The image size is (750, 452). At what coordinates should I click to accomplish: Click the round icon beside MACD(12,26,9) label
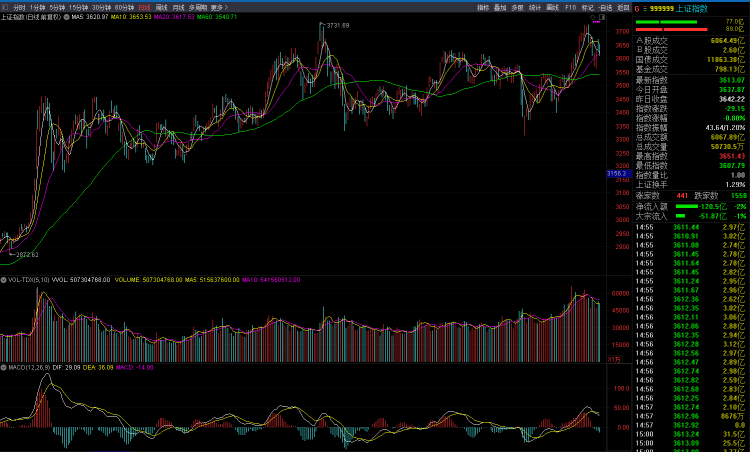[x=3, y=367]
